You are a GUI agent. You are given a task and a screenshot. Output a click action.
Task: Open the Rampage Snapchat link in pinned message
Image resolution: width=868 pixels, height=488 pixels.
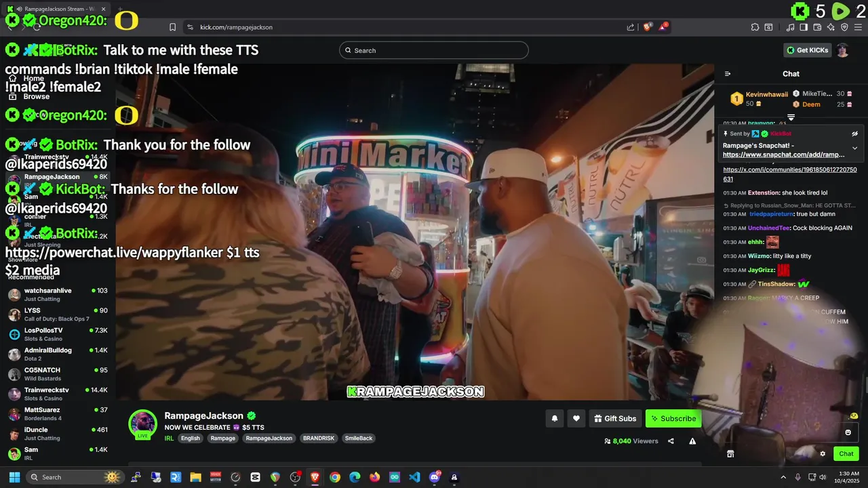click(784, 155)
